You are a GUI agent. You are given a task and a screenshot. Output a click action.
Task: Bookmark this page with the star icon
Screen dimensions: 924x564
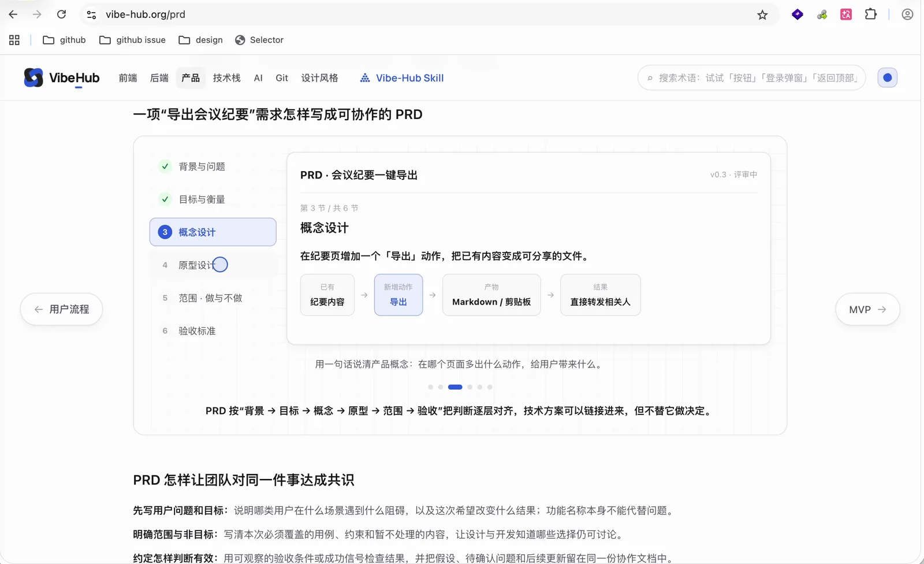click(762, 14)
